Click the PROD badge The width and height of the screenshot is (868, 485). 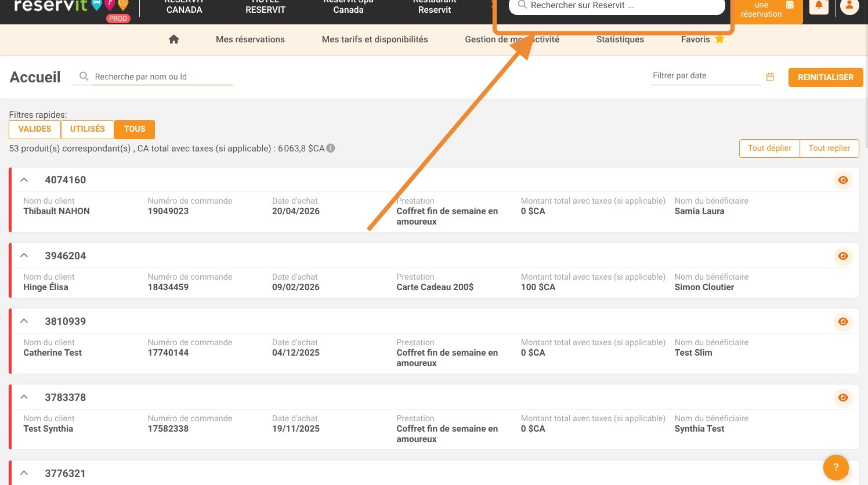118,19
